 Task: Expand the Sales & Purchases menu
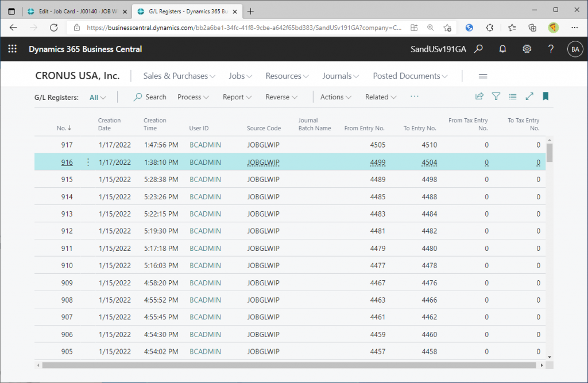[179, 76]
